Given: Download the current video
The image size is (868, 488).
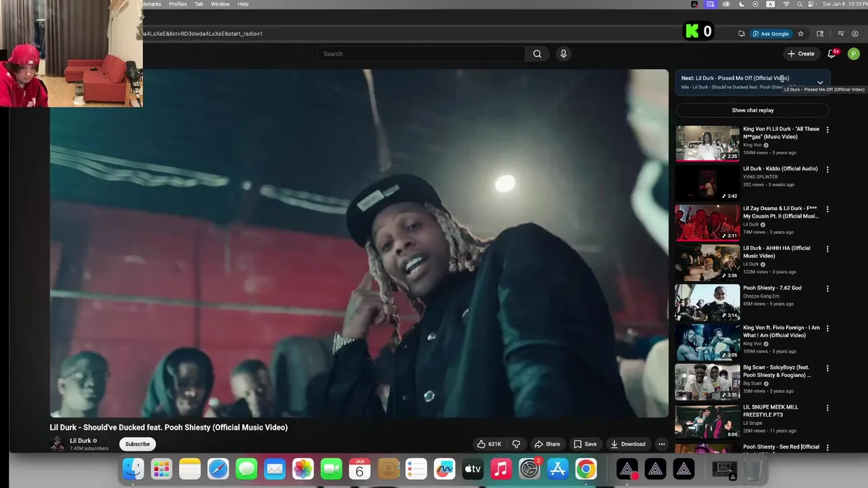Looking at the screenshot, I should (628, 444).
